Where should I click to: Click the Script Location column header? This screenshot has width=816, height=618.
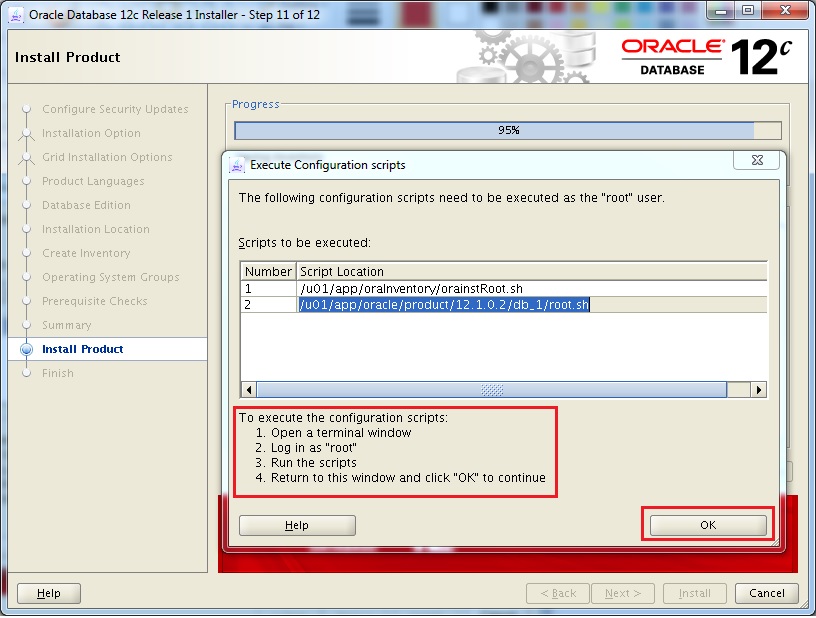[530, 271]
